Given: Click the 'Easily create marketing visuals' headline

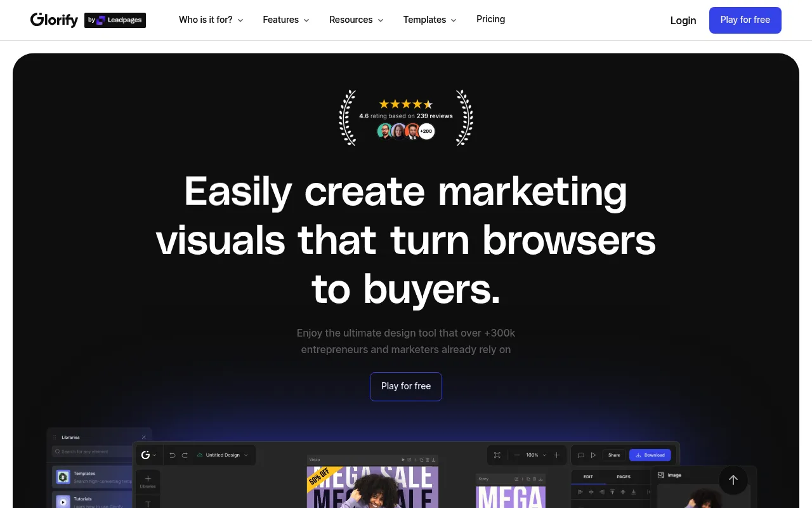Looking at the screenshot, I should pyautogui.click(x=406, y=240).
